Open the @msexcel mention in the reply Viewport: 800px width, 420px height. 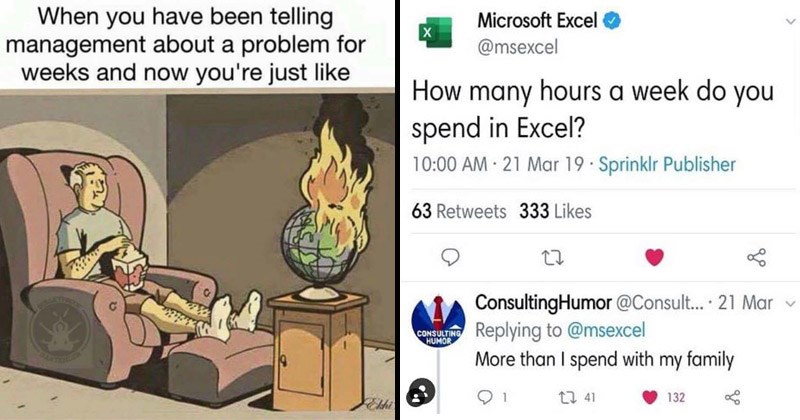tap(606, 330)
